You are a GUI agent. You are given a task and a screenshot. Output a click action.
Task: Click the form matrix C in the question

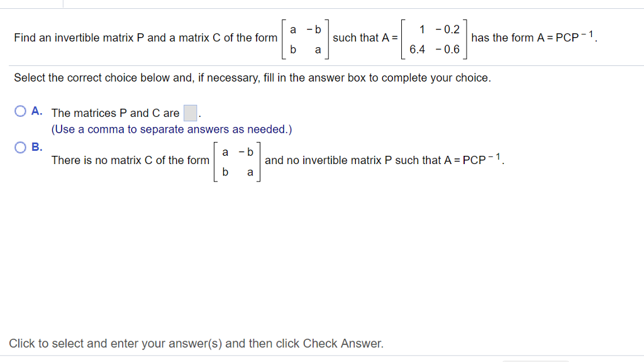pos(305,40)
